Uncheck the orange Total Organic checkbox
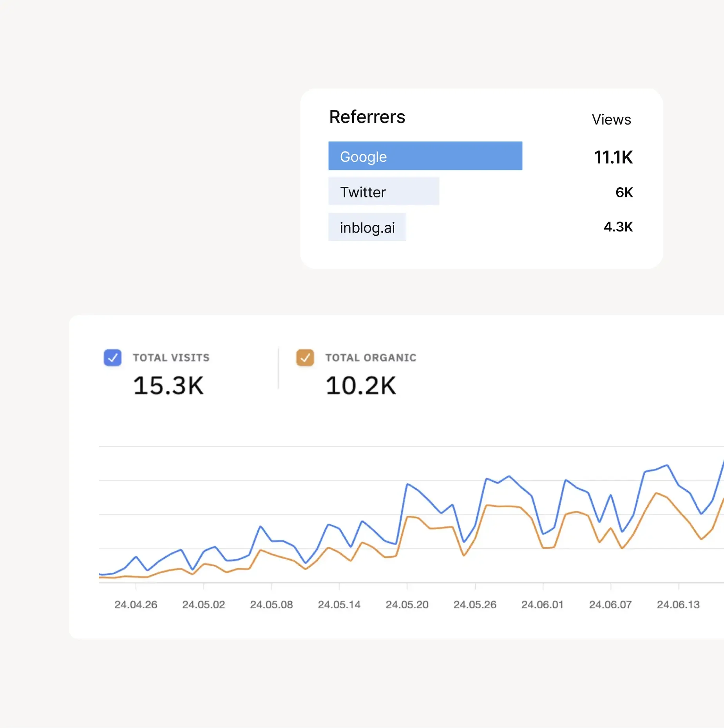The height and width of the screenshot is (728, 724). point(305,358)
